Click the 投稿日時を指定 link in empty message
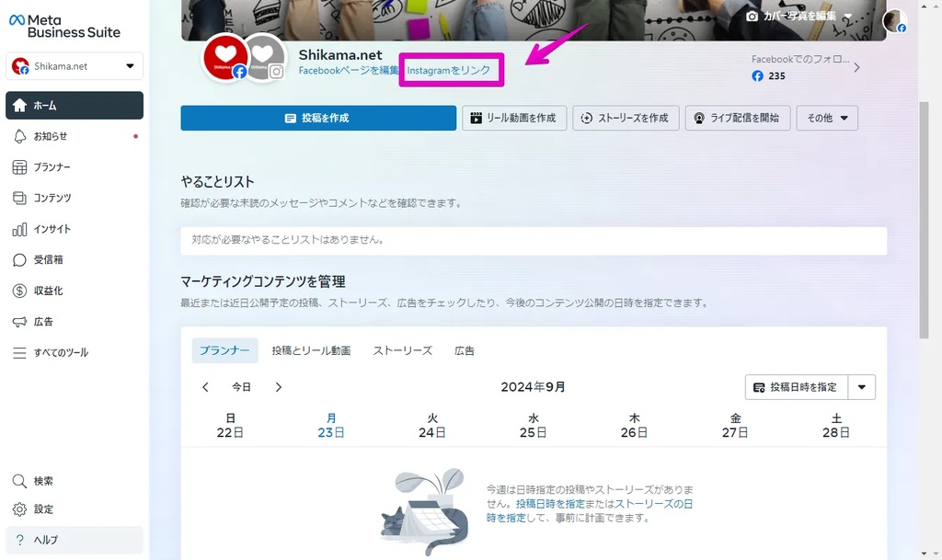Image resolution: width=942 pixels, height=560 pixels. [550, 504]
